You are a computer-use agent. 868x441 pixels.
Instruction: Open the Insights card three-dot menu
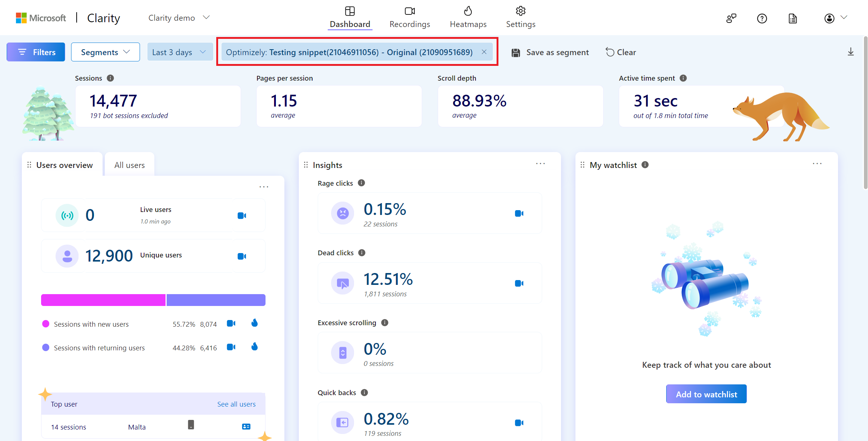(x=540, y=164)
